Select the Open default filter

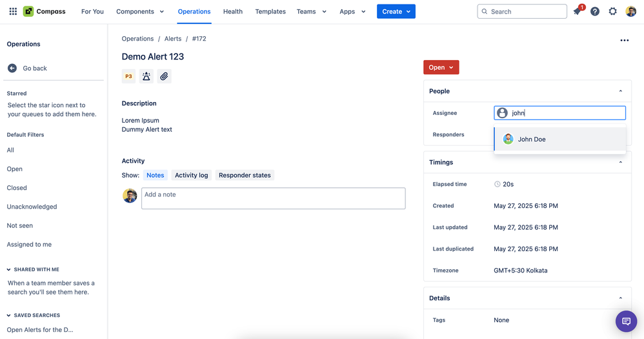tap(14, 169)
